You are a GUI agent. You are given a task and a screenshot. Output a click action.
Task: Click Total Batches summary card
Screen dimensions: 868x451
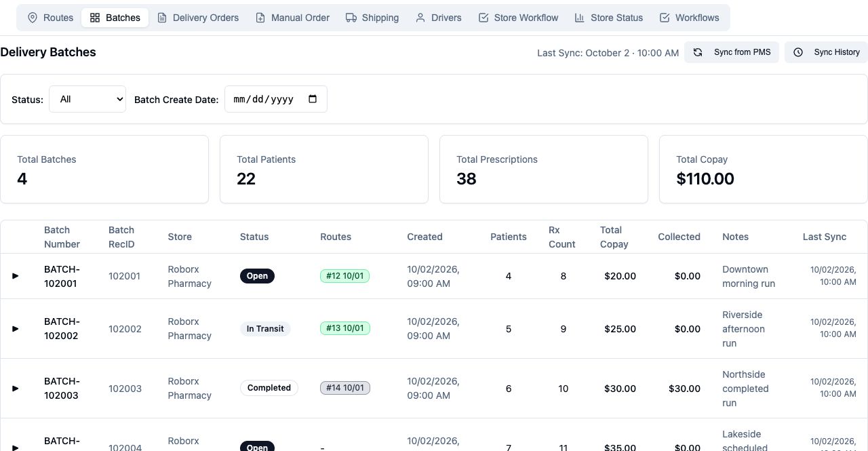tap(104, 169)
